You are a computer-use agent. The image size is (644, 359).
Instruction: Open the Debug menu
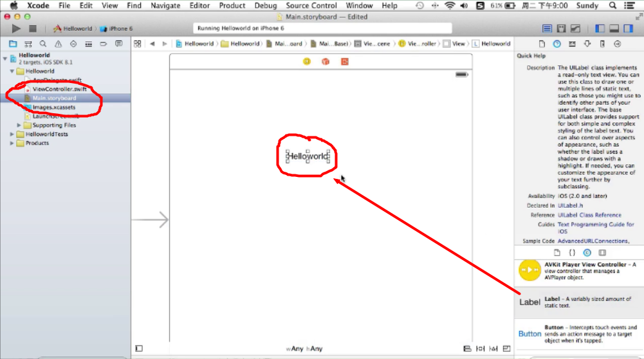coord(266,5)
